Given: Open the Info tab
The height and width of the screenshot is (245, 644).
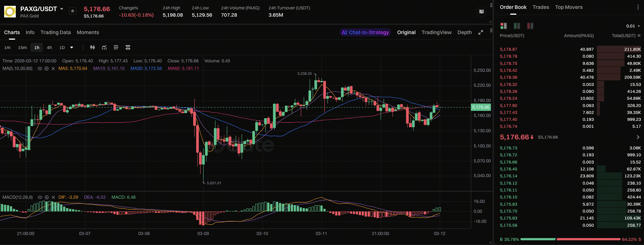Looking at the screenshot, I should [30, 32].
